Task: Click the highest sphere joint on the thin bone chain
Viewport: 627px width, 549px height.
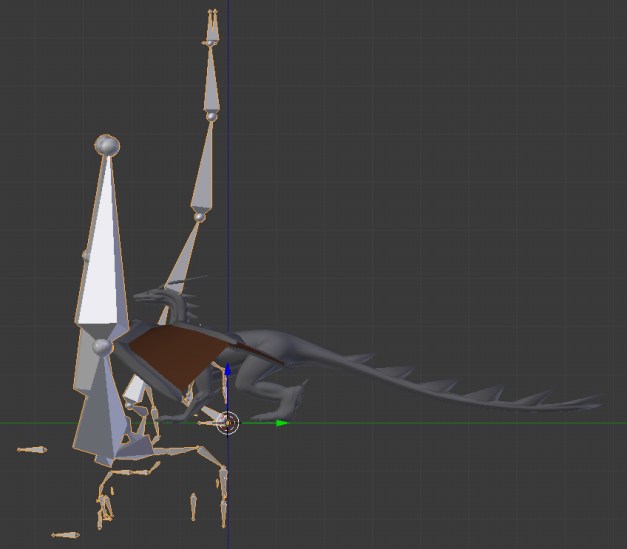Action: (211, 117)
